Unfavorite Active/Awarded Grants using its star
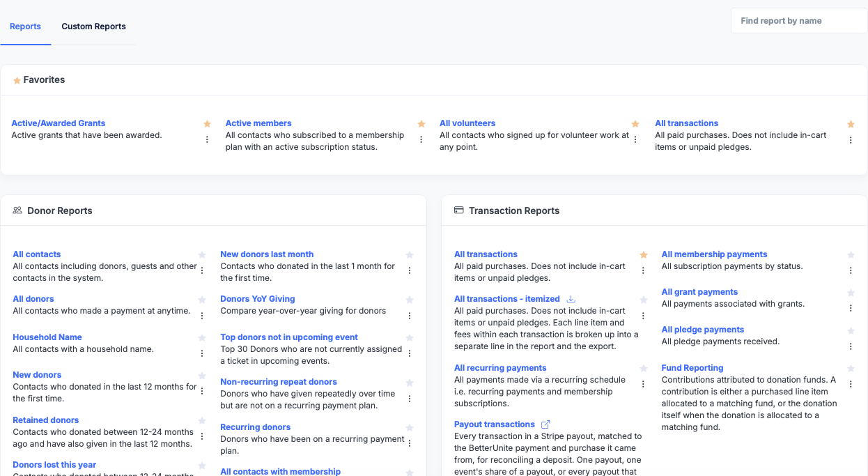The image size is (868, 476). coord(207,124)
